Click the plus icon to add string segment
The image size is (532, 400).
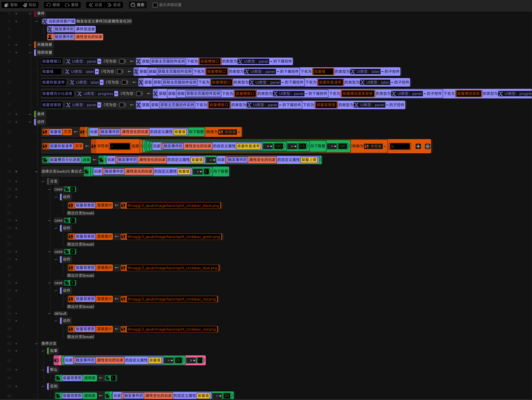click(418, 146)
